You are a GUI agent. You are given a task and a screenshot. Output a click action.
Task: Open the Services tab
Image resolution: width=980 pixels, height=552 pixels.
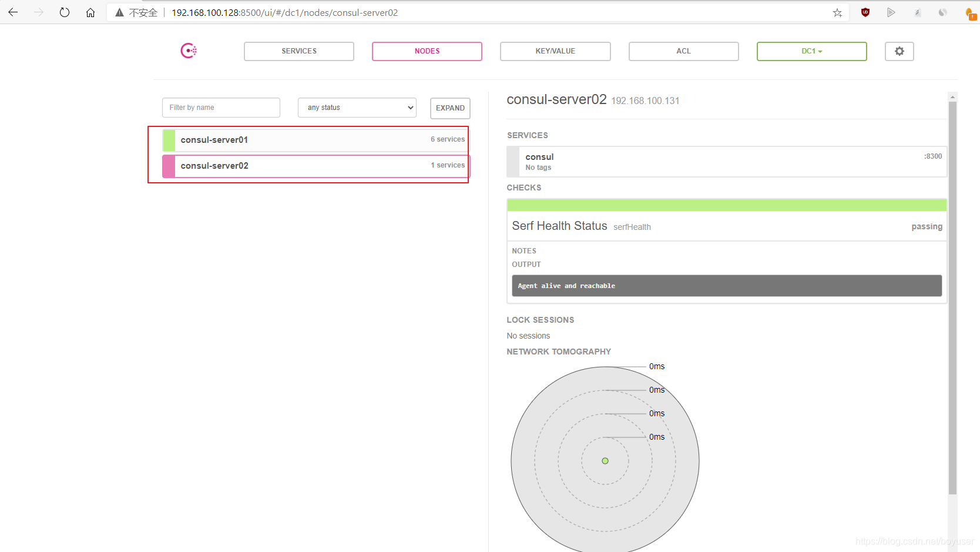(x=299, y=51)
